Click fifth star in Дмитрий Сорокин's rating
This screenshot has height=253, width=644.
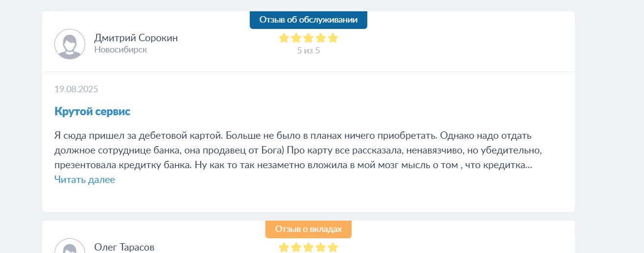333,38
